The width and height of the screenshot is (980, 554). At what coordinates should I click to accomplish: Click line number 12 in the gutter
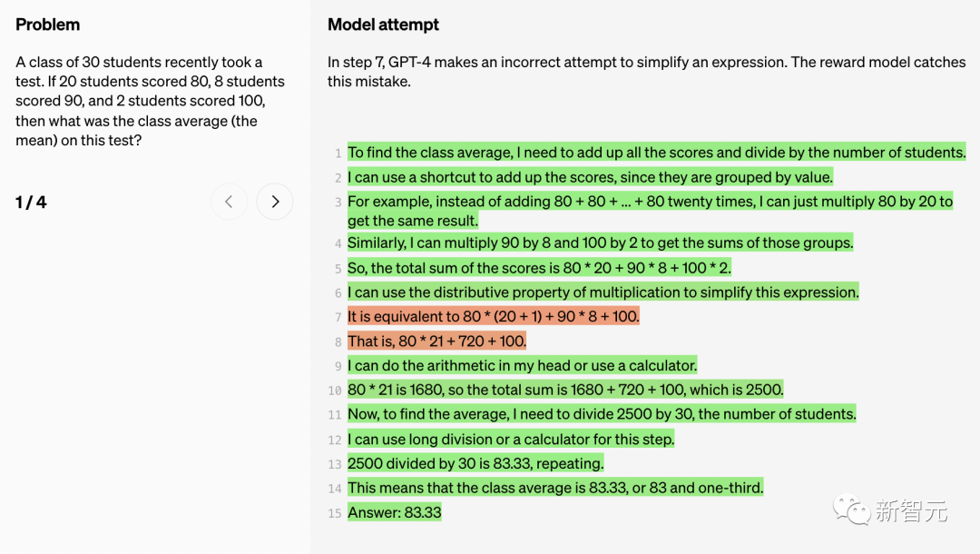(335, 440)
